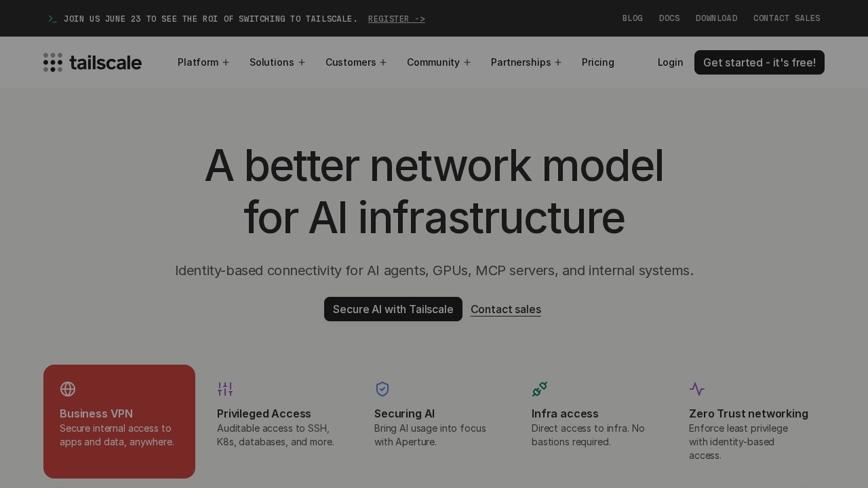The height and width of the screenshot is (488, 868).
Task: Click the 'Identity-based connectivity' subtitle text
Action: click(x=434, y=270)
